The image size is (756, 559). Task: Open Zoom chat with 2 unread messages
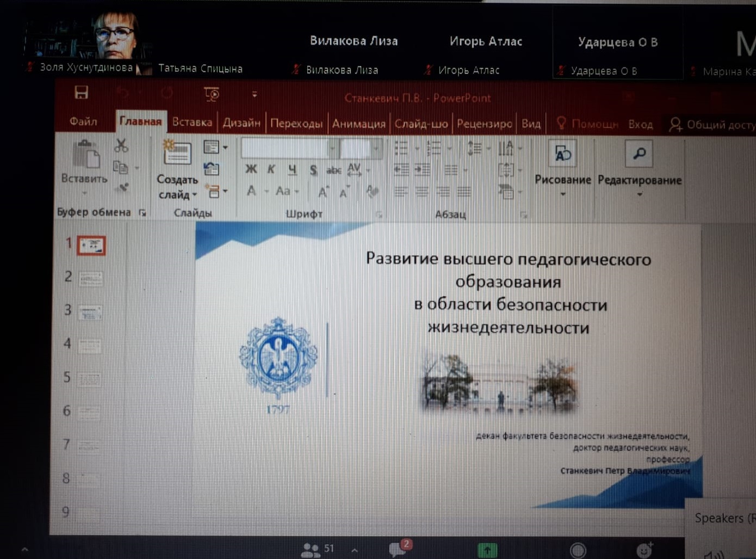coord(398,549)
